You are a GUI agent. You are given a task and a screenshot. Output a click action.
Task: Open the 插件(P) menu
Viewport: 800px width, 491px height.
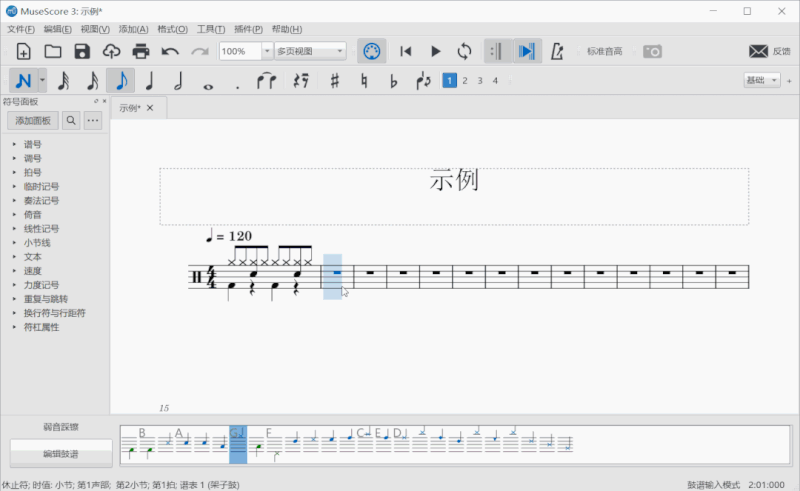(x=248, y=29)
